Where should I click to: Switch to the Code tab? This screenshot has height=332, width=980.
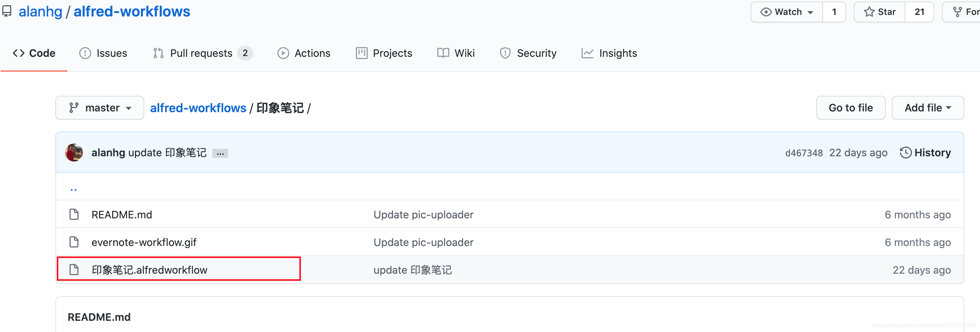point(34,53)
